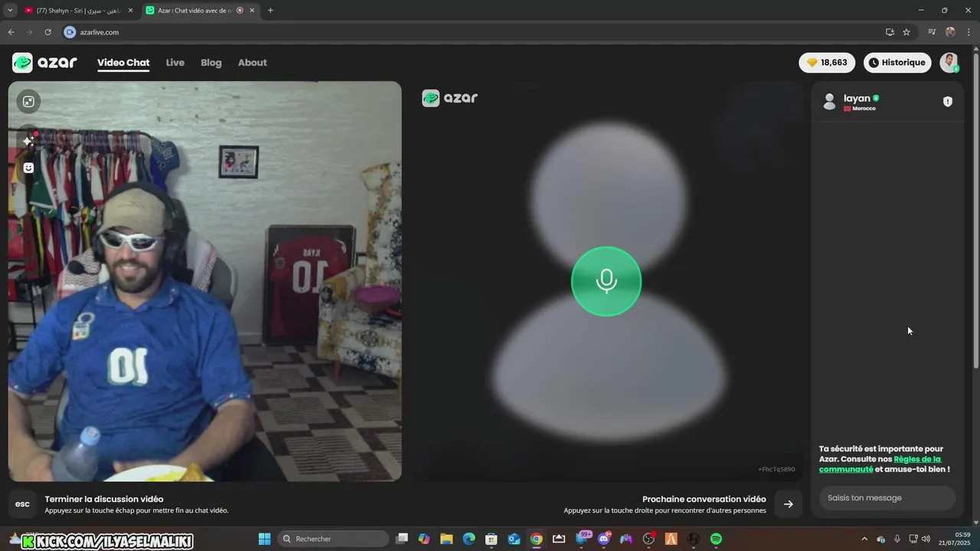
Task: Click the green microphone button
Action: pos(606,281)
